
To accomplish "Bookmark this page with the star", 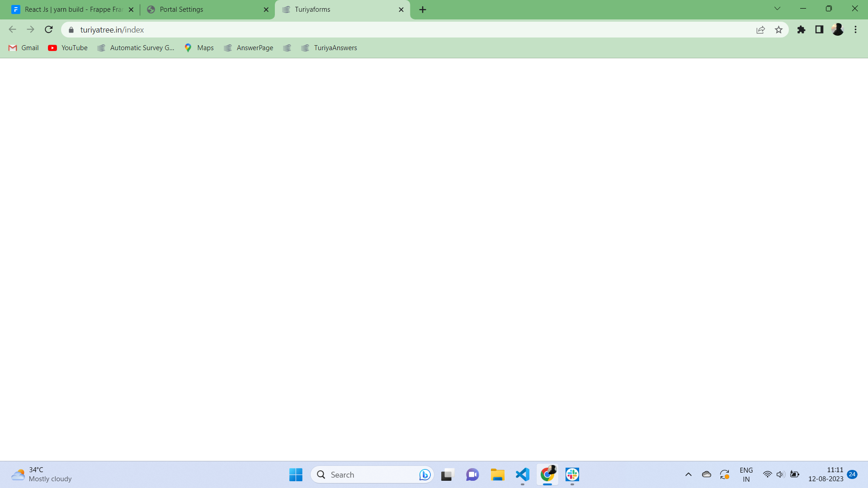I will click(778, 30).
